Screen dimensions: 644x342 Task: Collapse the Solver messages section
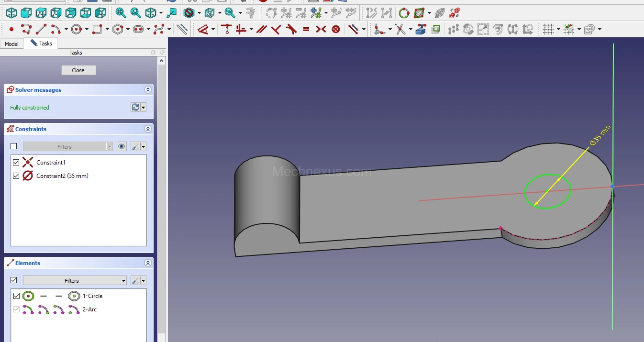click(148, 90)
